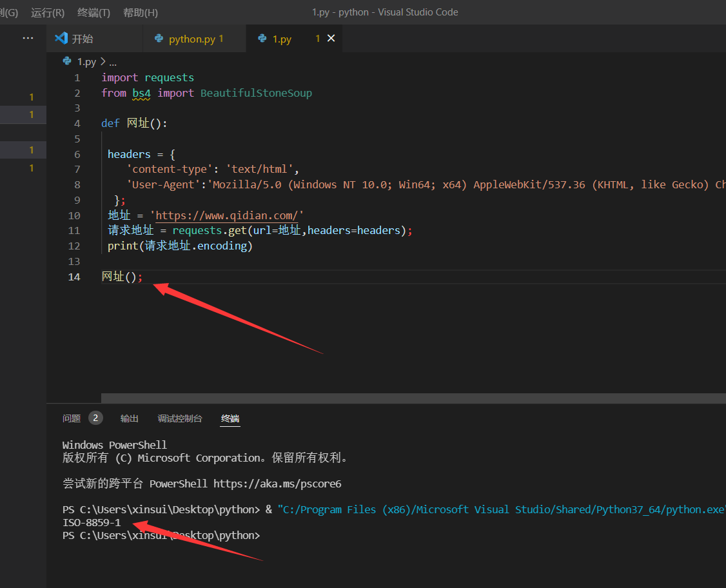This screenshot has width=726, height=588.
Task: Open the 终端(T) menu
Action: click(93, 12)
